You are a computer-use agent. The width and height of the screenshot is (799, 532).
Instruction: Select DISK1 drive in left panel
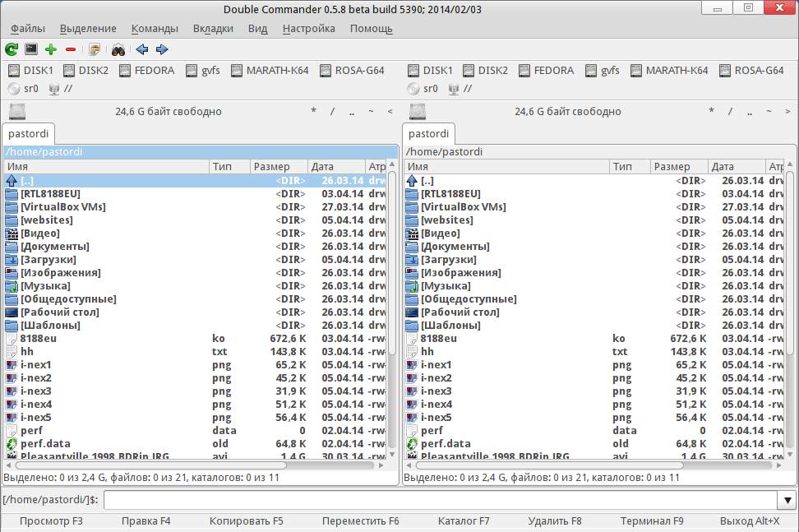click(x=31, y=71)
